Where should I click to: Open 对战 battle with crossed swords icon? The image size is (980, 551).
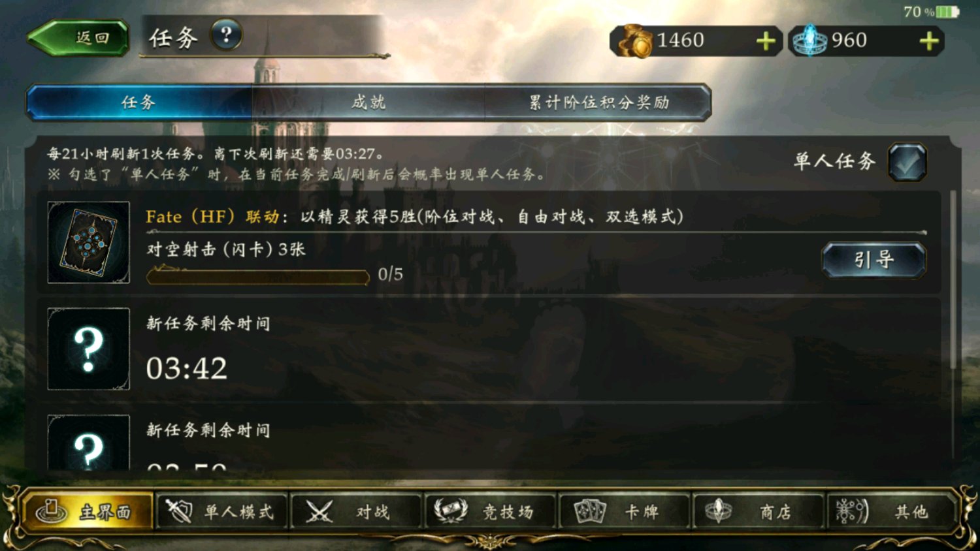pyautogui.click(x=355, y=511)
